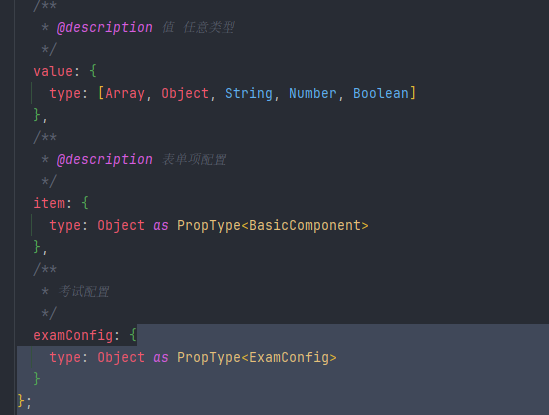
Task: Click the String type identifier
Action: point(249,94)
